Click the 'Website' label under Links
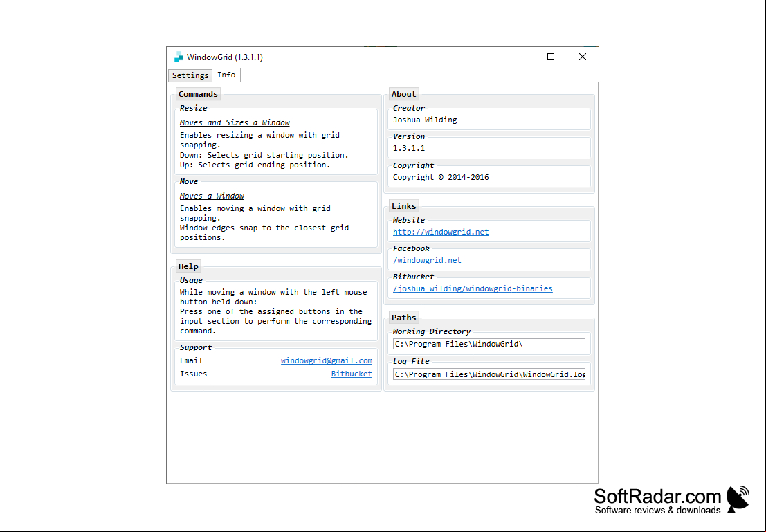This screenshot has height=532, width=766. (409, 220)
